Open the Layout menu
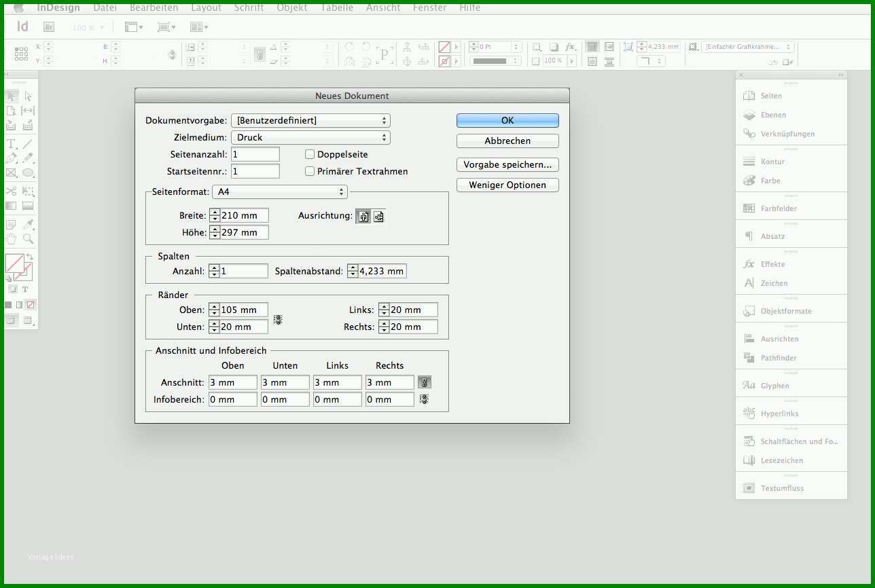The image size is (875, 588). pyautogui.click(x=206, y=7)
